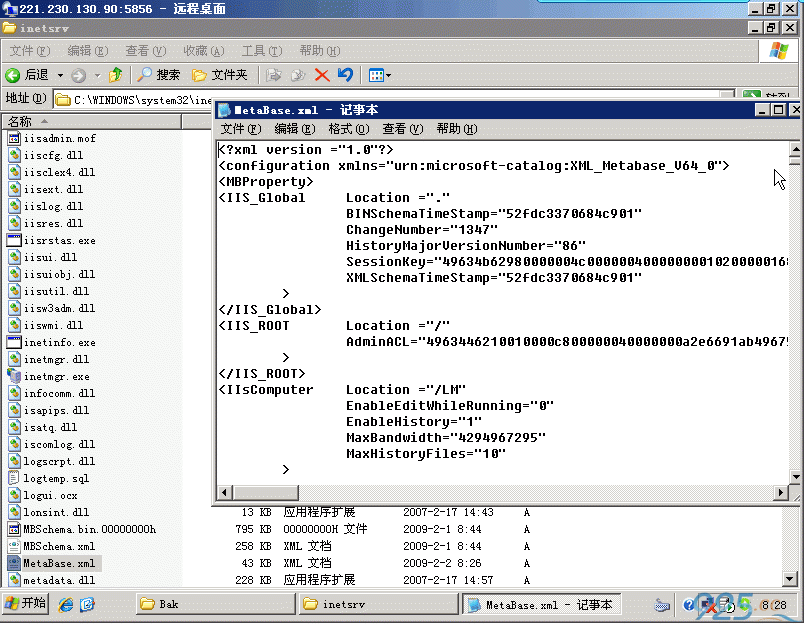
Task: Launch Internet Explorer from quick launch
Action: 65,605
